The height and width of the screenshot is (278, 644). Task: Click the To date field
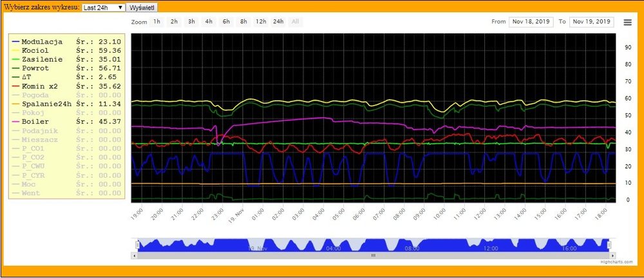[x=591, y=22]
